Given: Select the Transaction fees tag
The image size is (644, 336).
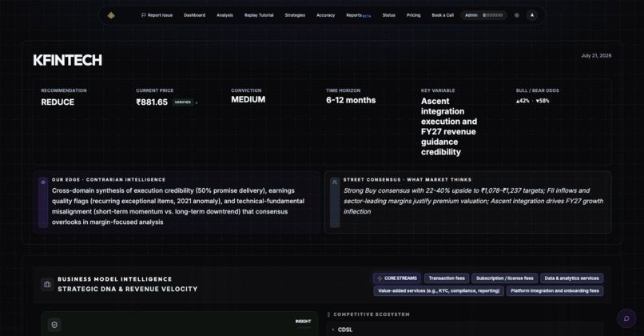Looking at the screenshot, I should (x=447, y=278).
